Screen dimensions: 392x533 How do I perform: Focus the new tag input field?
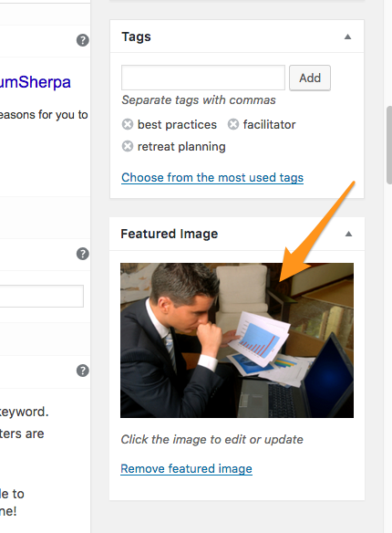(x=203, y=78)
